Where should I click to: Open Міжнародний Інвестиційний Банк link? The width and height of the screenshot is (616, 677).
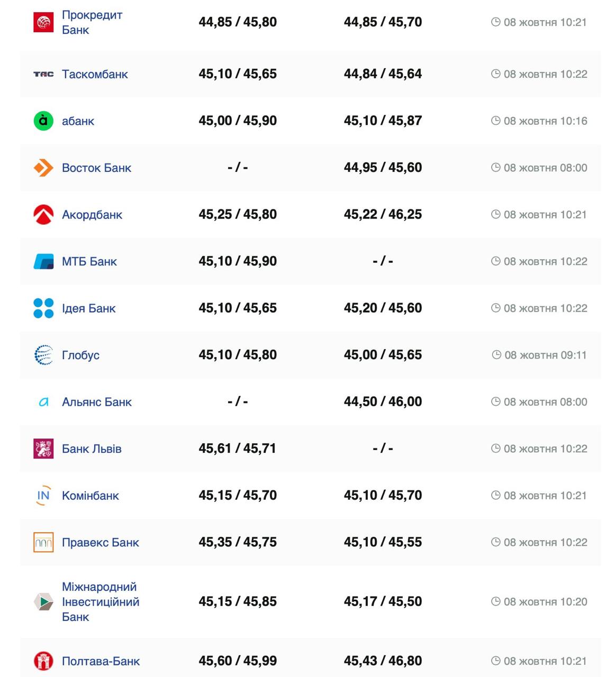click(101, 602)
